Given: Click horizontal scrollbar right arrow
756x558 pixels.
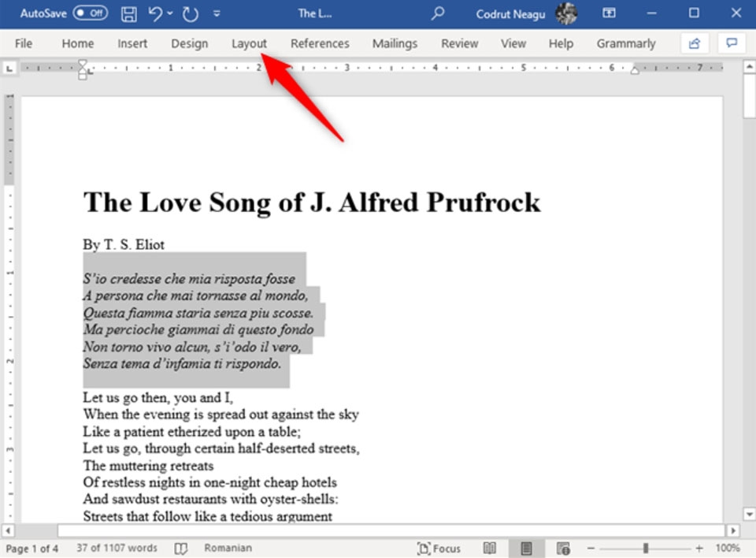Looking at the screenshot, I should tap(733, 530).
